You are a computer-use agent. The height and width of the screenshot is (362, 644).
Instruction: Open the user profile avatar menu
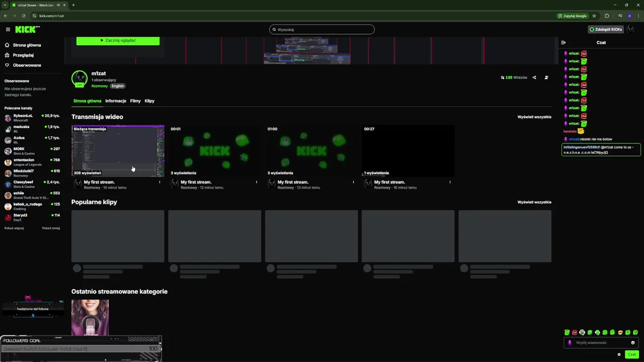[x=631, y=29]
